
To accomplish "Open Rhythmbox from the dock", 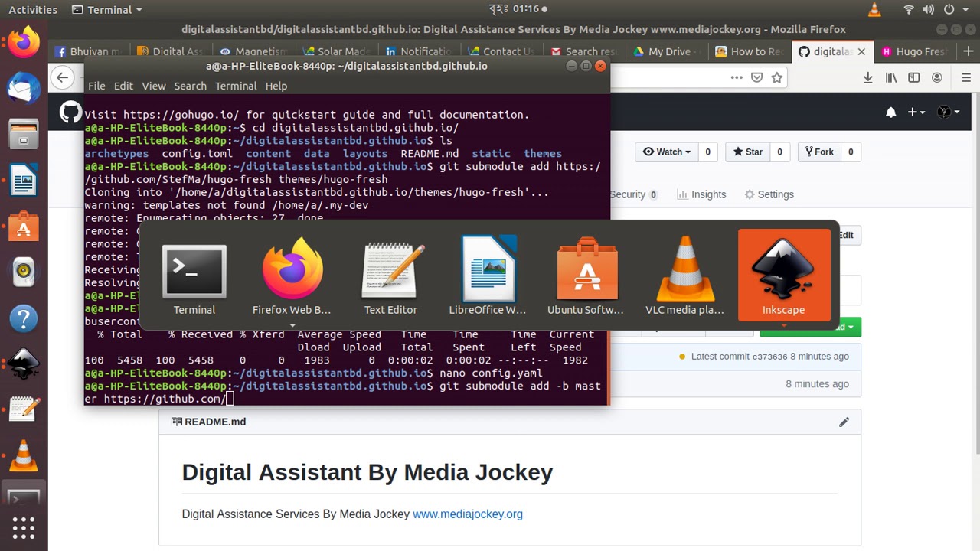I will coord(24,272).
